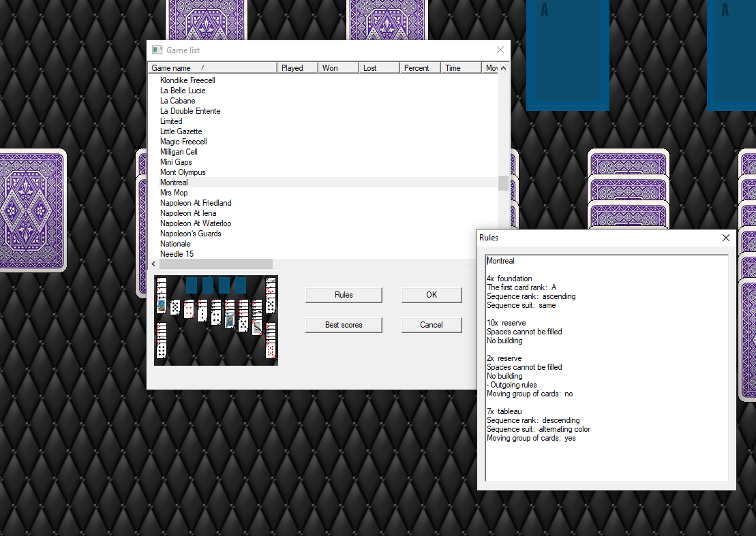Click the left arrow of the horizontal scrollbar
This screenshot has width=756, height=536.
tap(153, 264)
